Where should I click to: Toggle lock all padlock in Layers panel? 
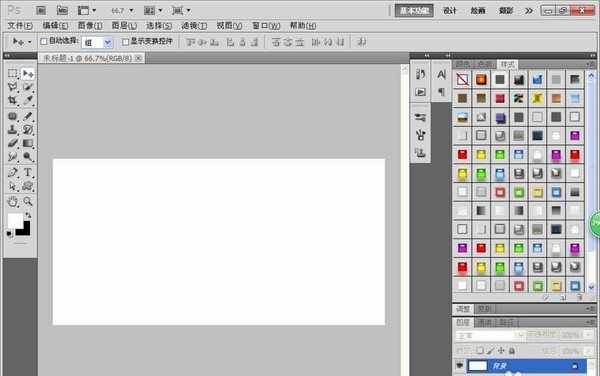point(512,350)
